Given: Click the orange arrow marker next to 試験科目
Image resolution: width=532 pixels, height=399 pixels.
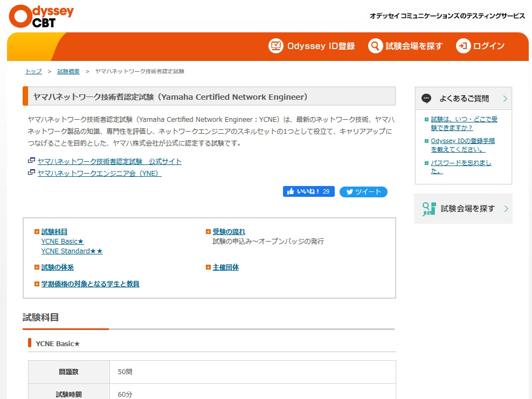Looking at the screenshot, I should [x=38, y=231].
